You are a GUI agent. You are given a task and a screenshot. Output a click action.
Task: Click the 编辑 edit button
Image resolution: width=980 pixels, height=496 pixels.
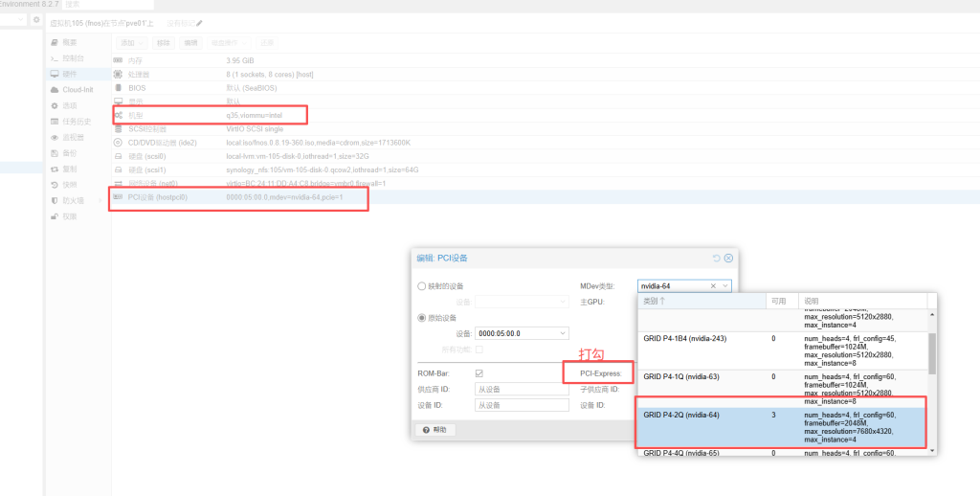[190, 43]
